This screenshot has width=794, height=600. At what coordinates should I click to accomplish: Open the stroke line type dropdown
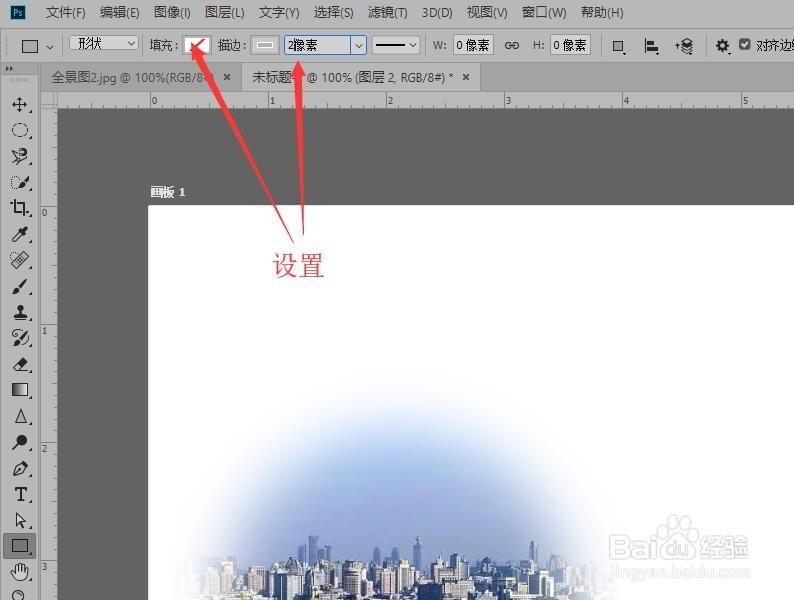[x=396, y=45]
